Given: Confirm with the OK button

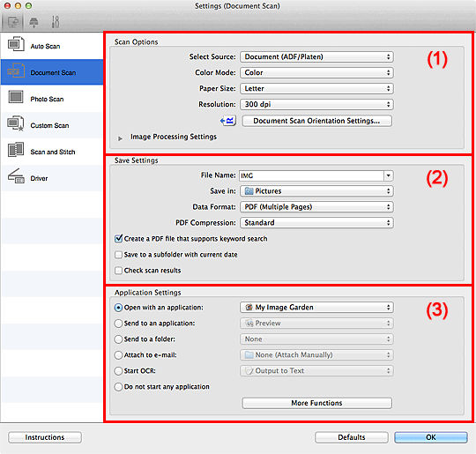Looking at the screenshot, I should tap(431, 437).
